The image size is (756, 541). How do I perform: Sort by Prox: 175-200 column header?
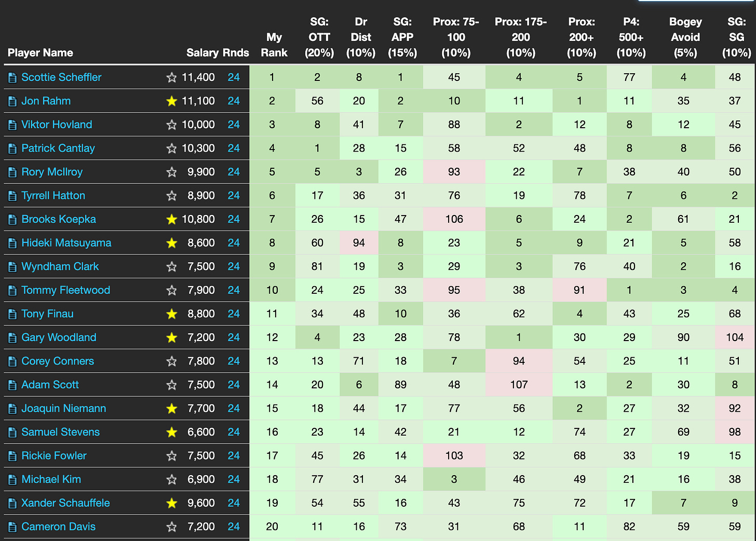[x=521, y=37]
